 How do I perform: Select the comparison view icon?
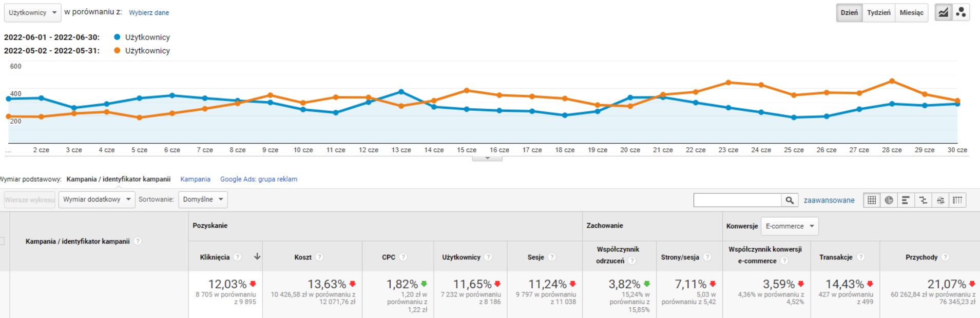pos(923,200)
